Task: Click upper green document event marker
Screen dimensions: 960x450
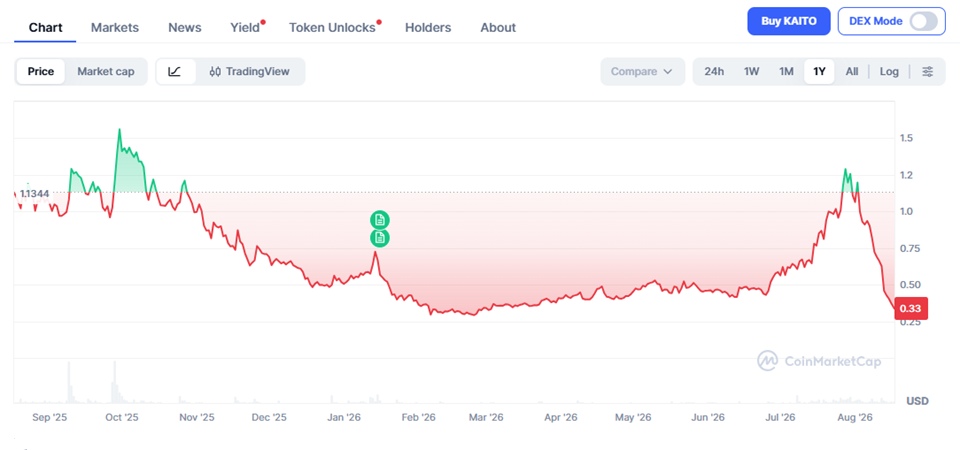Action: tap(380, 220)
